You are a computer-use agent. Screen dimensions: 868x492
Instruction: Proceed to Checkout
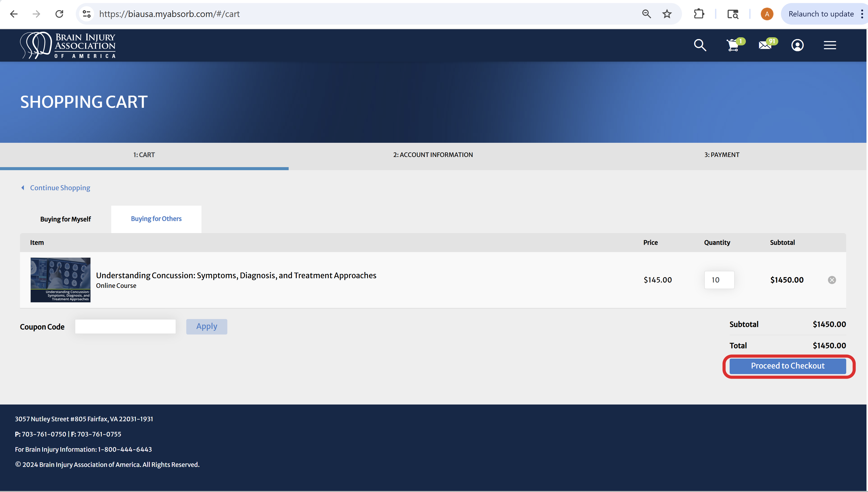[788, 366]
